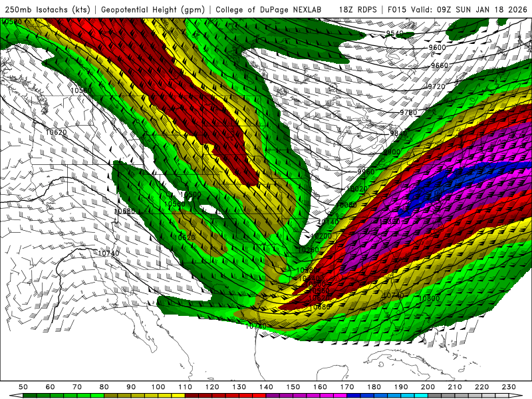Click the 110 kts legend value
Viewport: 532px width, 399px height.
(185, 387)
